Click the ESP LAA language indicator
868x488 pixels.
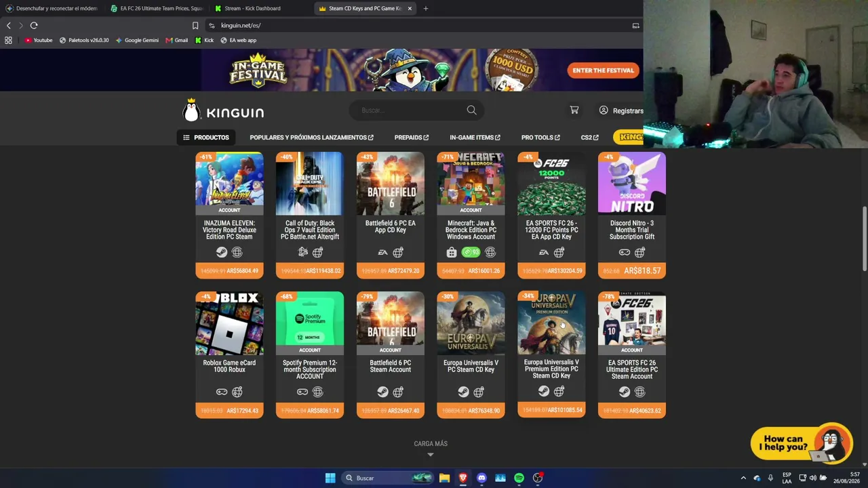[787, 478]
